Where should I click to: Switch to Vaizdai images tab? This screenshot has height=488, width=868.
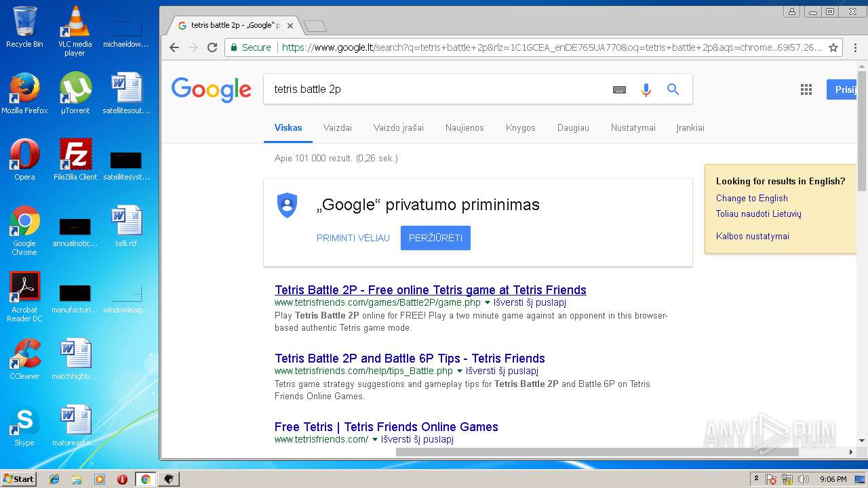(x=338, y=127)
